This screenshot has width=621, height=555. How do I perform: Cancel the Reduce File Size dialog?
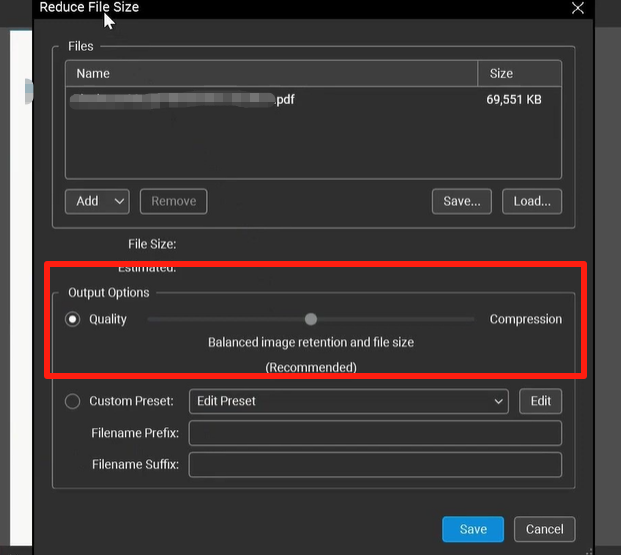click(544, 529)
